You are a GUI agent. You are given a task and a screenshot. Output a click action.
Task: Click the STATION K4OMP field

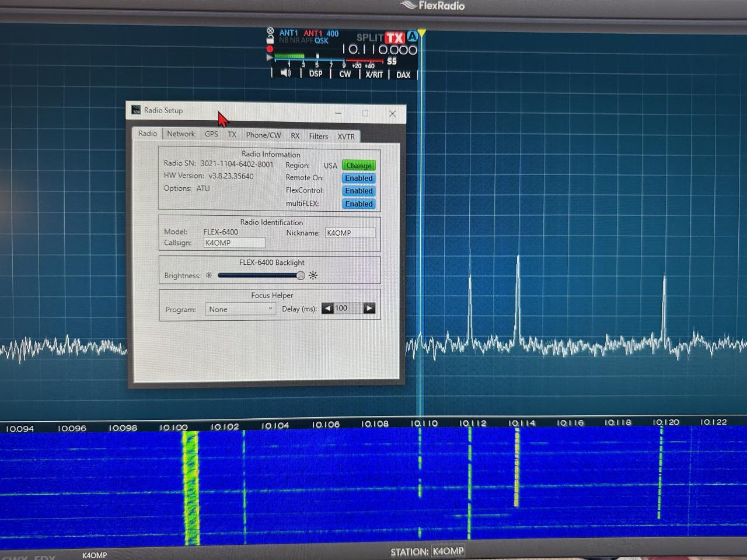click(448, 551)
